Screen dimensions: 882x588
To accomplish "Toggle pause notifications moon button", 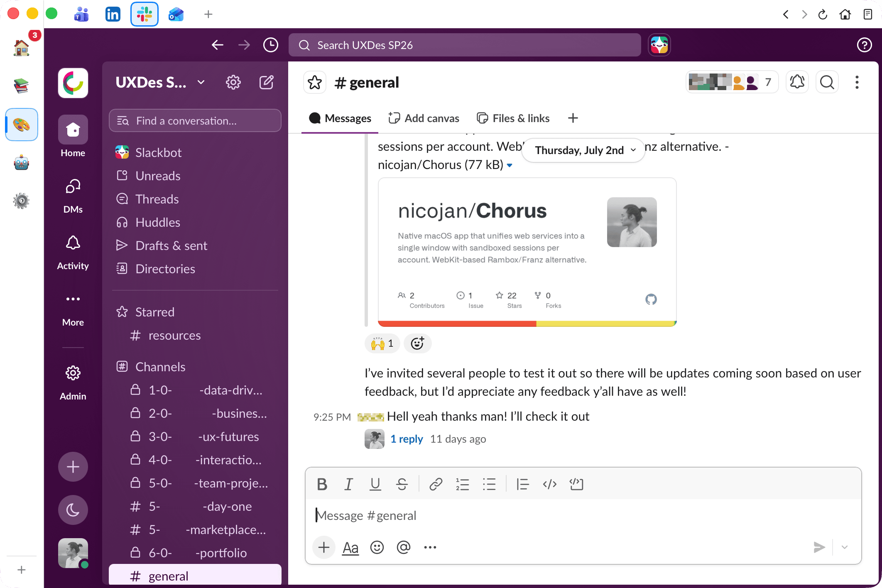I will point(73,510).
